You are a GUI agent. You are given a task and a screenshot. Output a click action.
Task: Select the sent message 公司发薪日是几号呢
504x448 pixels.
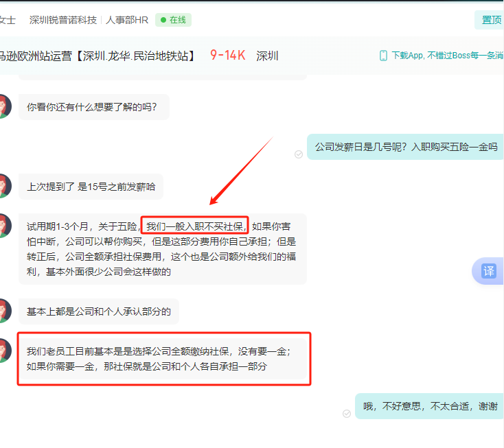pyautogui.click(x=405, y=147)
